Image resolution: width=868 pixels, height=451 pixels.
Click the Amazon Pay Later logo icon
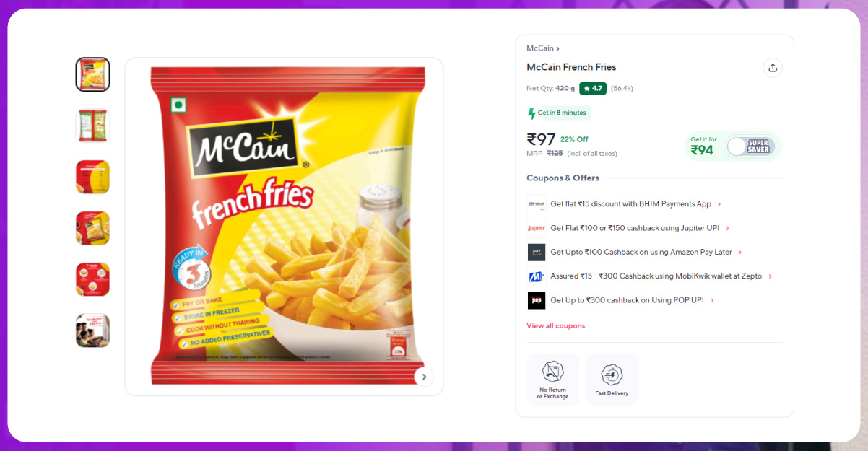pos(537,252)
